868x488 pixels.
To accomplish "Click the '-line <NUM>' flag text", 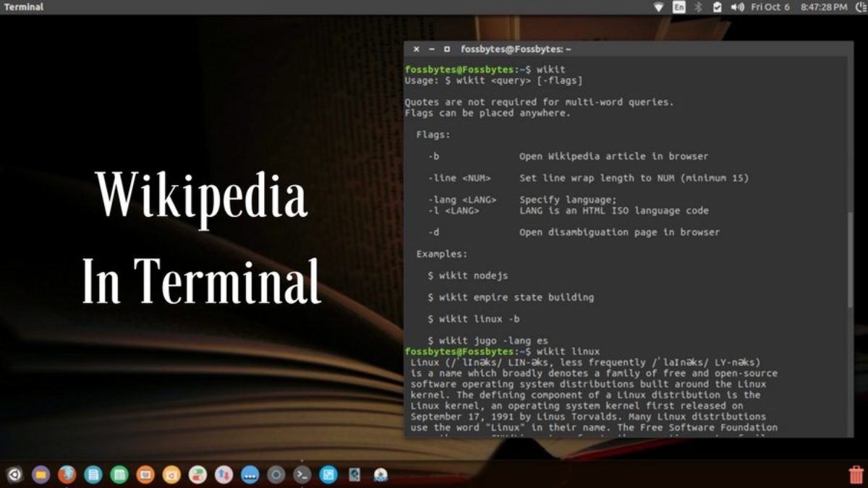I will [459, 178].
